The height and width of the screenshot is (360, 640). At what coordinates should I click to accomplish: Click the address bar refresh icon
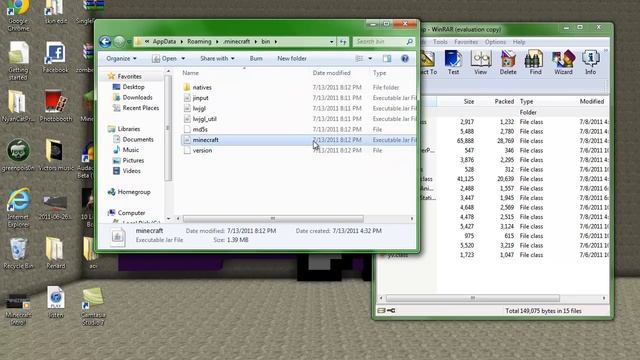tap(343, 42)
